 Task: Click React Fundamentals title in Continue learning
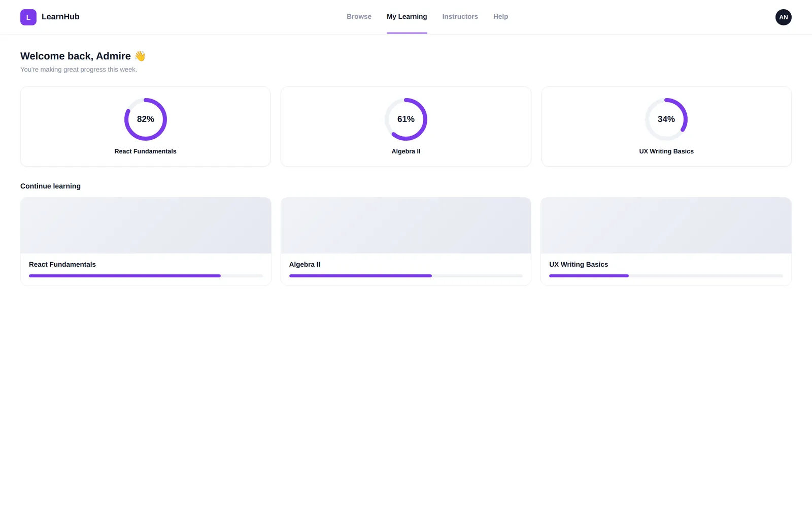[x=62, y=265]
